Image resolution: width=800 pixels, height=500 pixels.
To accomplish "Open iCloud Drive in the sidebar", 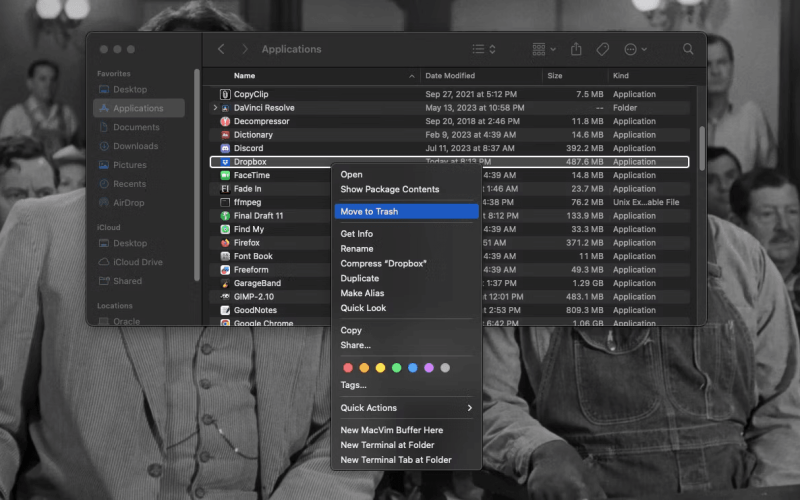I will 139,262.
